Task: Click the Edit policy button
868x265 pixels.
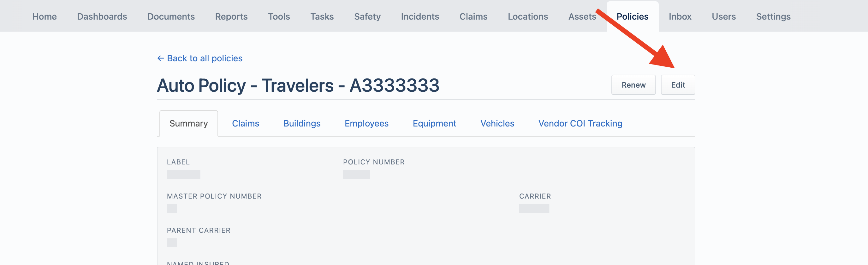Action: [678, 85]
